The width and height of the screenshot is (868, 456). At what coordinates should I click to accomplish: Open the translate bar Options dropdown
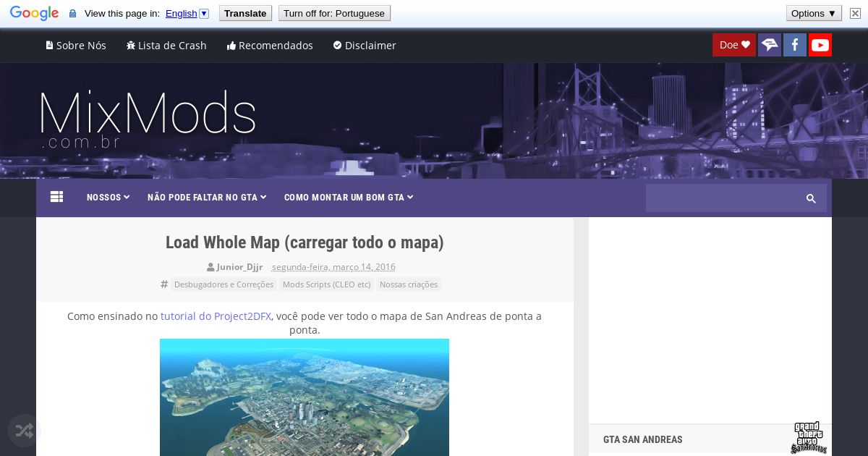814,13
